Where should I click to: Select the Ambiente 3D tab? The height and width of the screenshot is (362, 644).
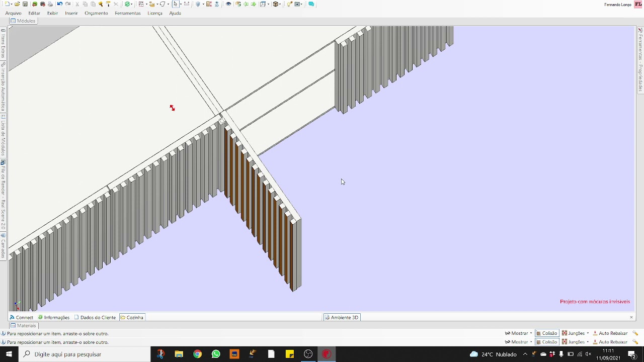click(341, 317)
